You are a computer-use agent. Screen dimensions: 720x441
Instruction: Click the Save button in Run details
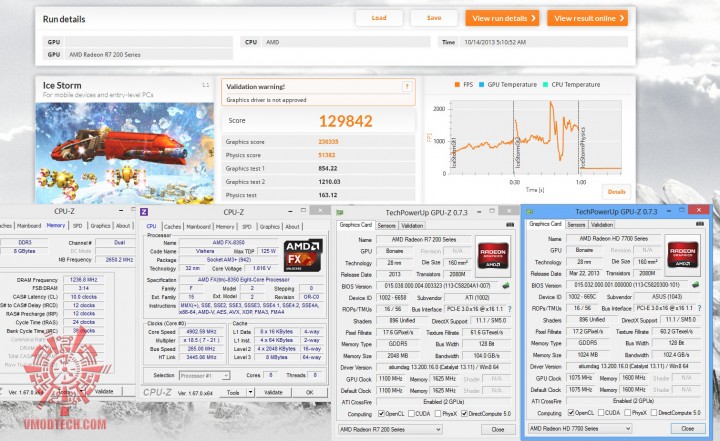tap(434, 18)
